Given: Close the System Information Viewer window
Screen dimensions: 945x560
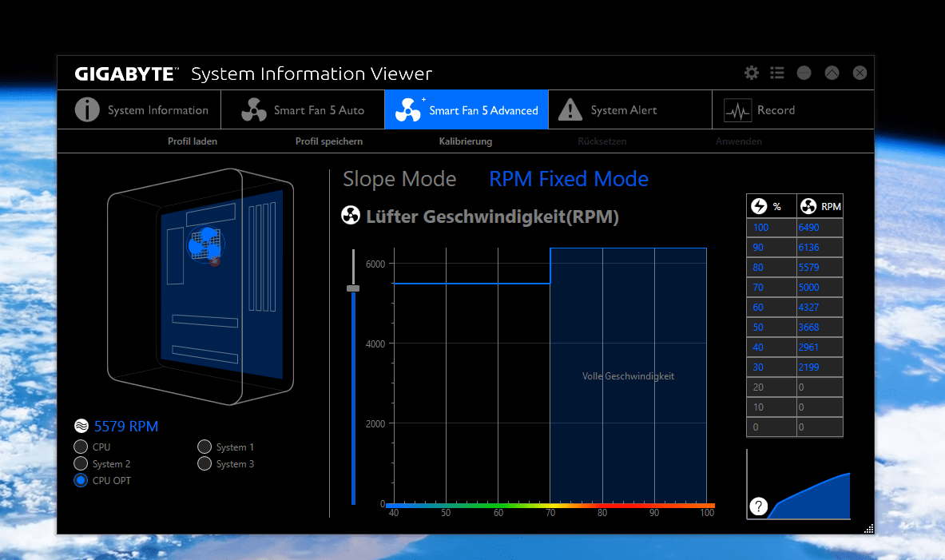Looking at the screenshot, I should coord(860,73).
